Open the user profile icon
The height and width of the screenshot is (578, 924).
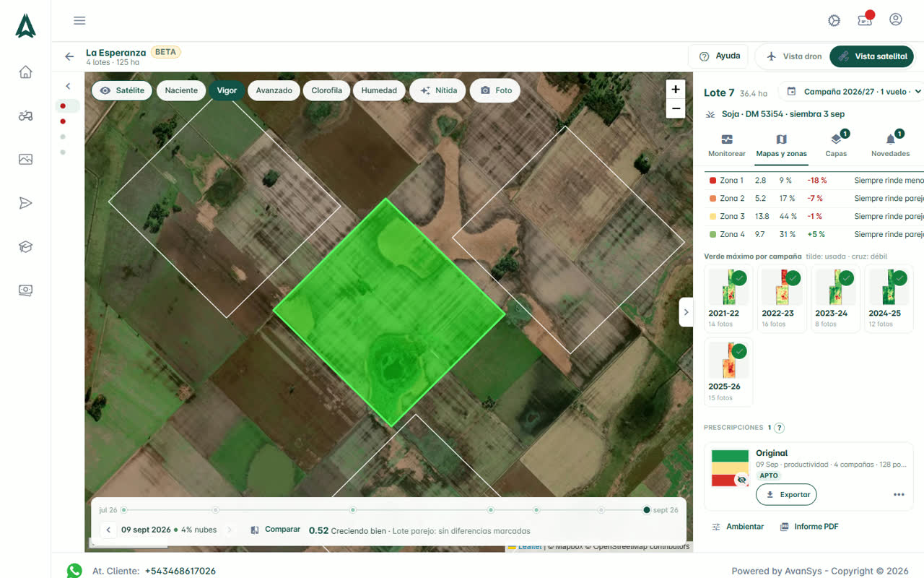[x=896, y=20]
